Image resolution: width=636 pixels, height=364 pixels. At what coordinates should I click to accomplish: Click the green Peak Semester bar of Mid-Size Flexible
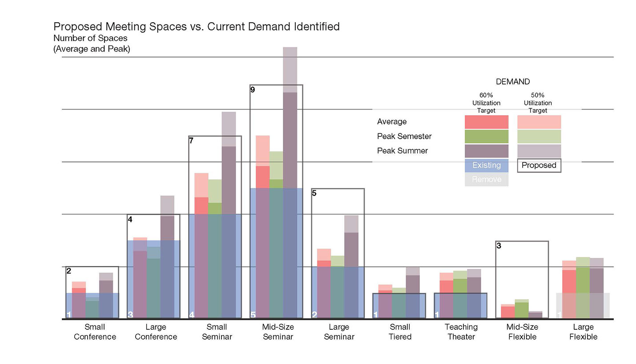(x=521, y=309)
